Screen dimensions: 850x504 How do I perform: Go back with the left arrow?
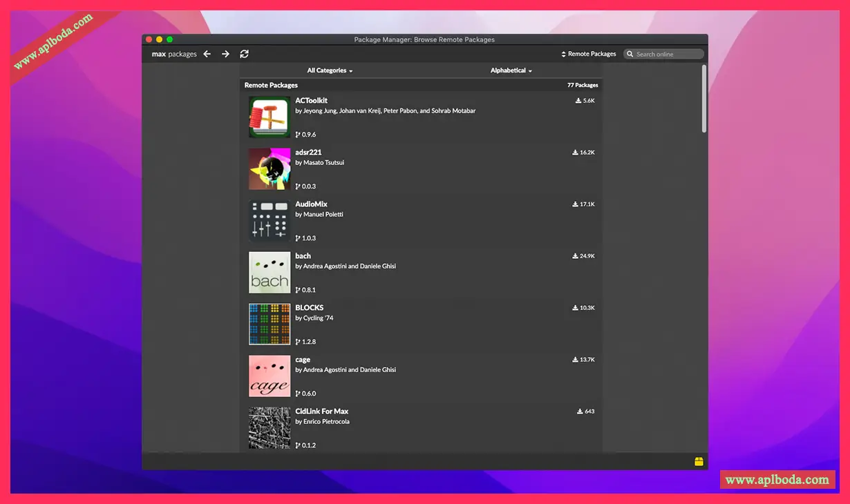pyautogui.click(x=207, y=54)
